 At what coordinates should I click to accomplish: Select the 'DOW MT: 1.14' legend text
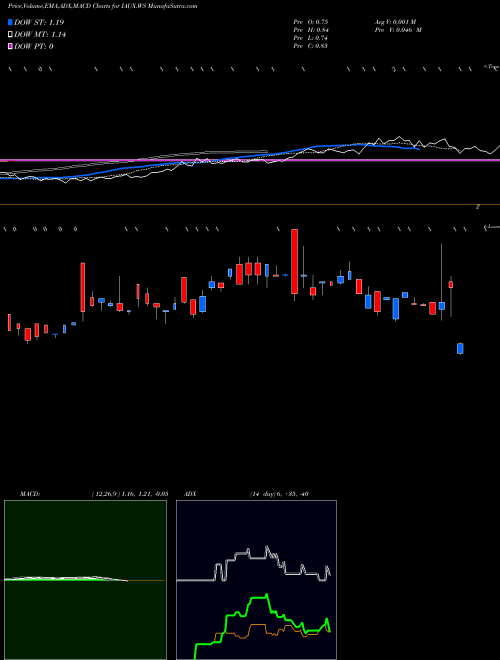tap(40, 35)
